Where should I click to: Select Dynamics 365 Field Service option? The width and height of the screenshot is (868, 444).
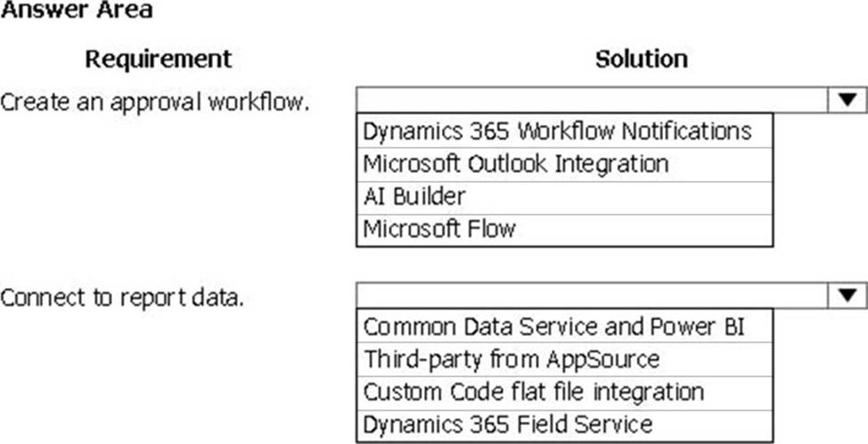click(x=565, y=426)
